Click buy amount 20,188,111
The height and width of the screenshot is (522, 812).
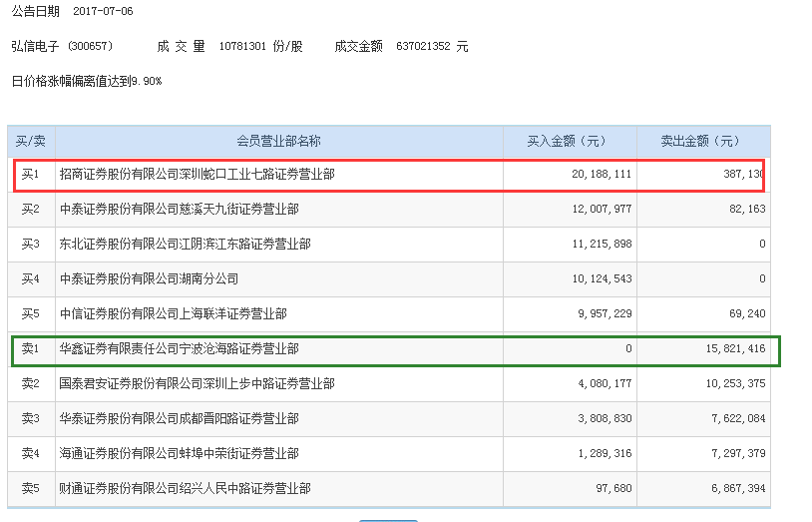(602, 175)
